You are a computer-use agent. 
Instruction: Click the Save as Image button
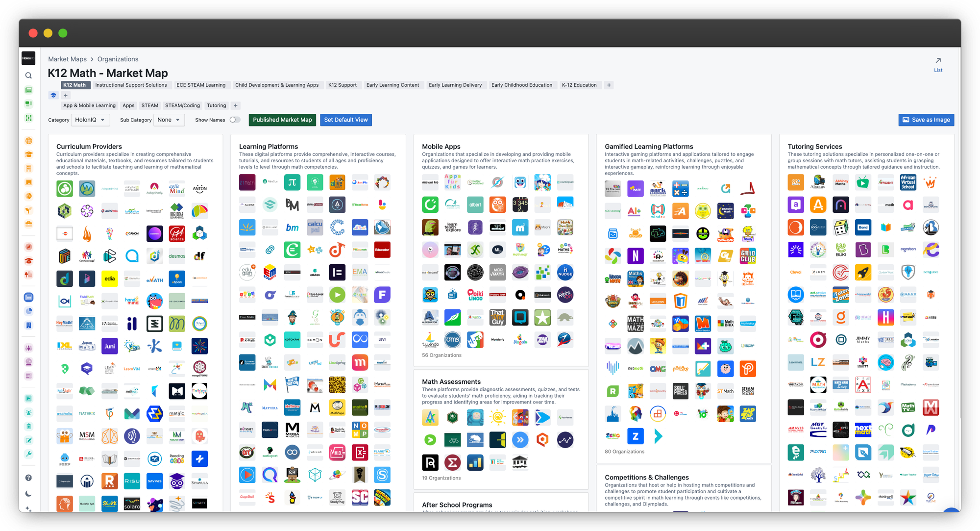click(x=926, y=120)
